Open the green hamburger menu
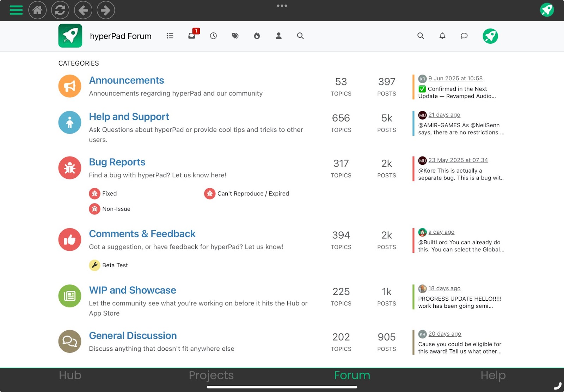 pos(16,10)
